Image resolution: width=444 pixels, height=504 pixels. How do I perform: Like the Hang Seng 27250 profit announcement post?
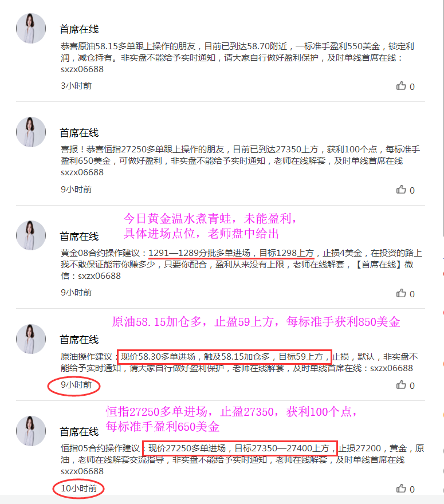click(401, 190)
